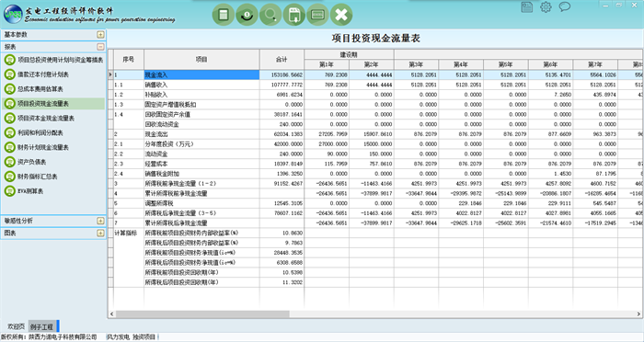
Task: Click the 报表 section header
Action: tap(53, 47)
